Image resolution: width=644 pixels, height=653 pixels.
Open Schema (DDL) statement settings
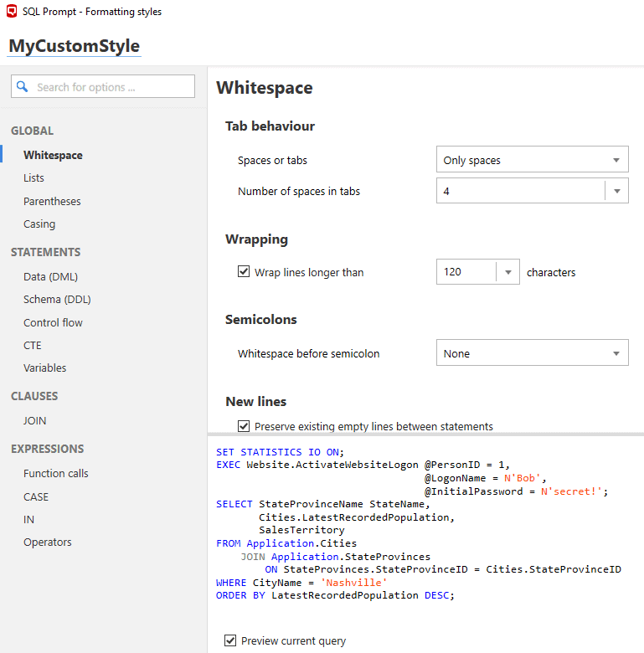pos(57,300)
